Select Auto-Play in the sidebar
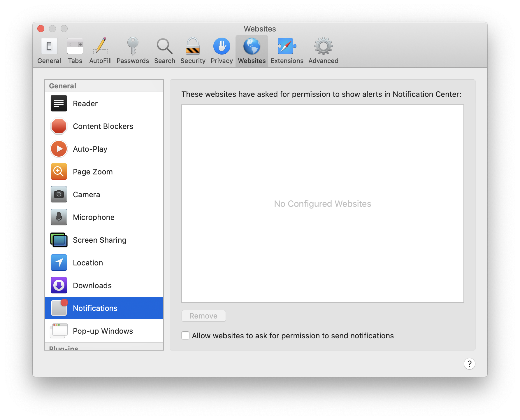Image resolution: width=520 pixels, height=420 pixels. pos(104,149)
